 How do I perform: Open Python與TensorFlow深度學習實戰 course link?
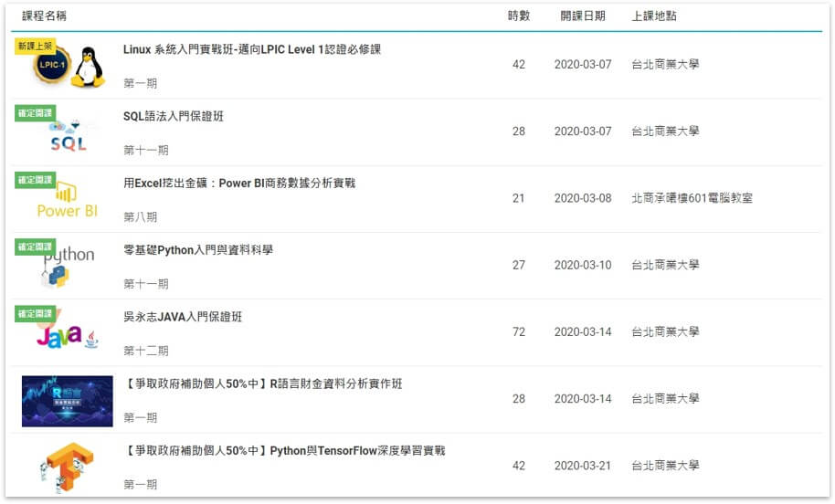(x=284, y=451)
